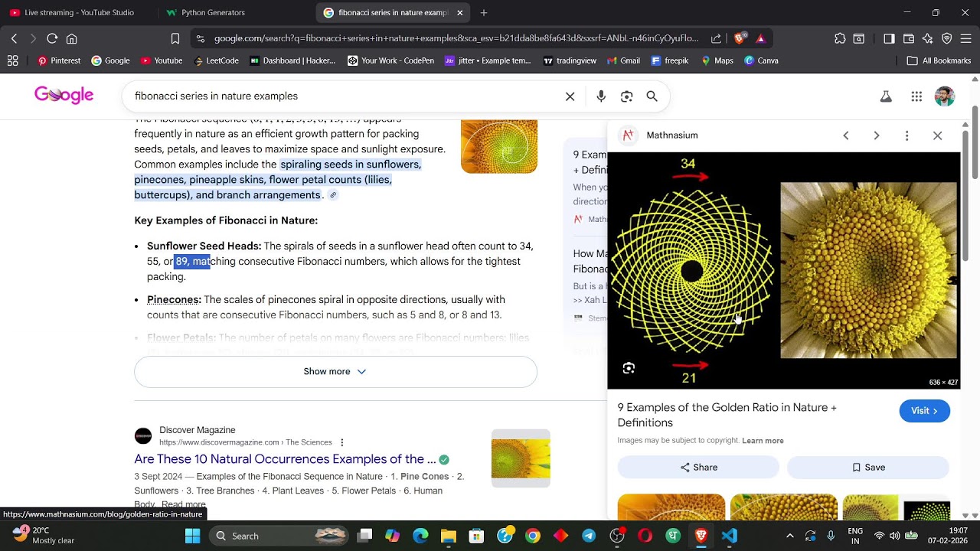The image size is (980, 551).
Task: Save the previewed image
Action: (868, 468)
